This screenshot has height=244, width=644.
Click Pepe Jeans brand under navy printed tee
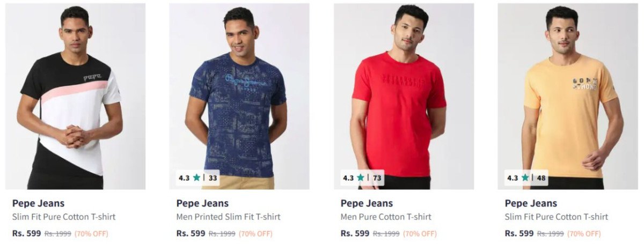(x=202, y=204)
